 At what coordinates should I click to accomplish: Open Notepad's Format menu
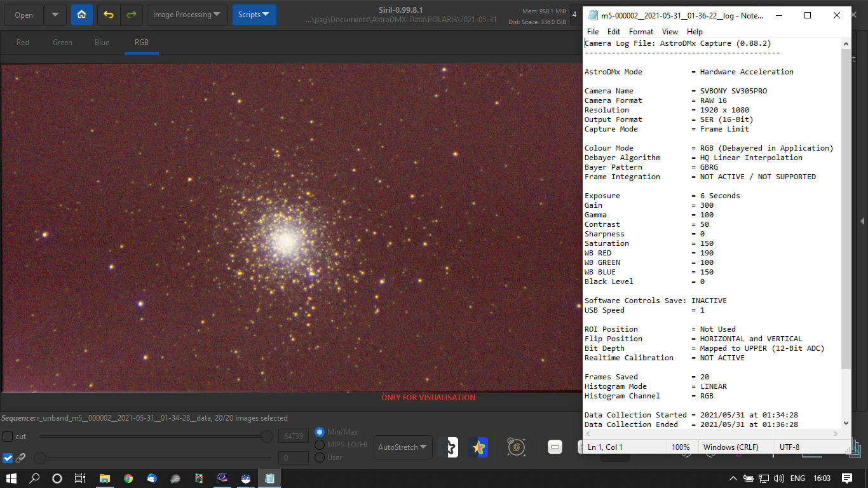click(641, 31)
